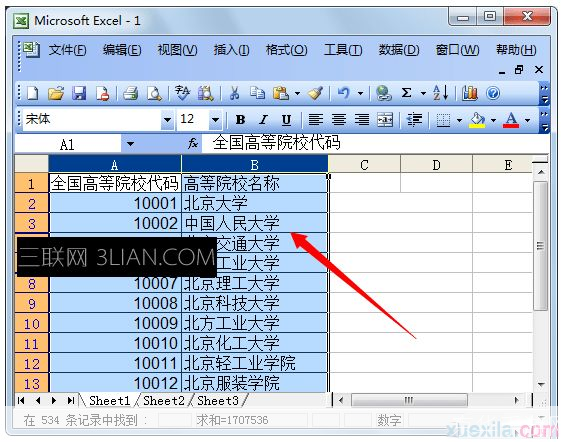Viewport: 567px width, 442px height.
Task: Open the Fill Color palette dropdown arrow
Action: [493, 119]
